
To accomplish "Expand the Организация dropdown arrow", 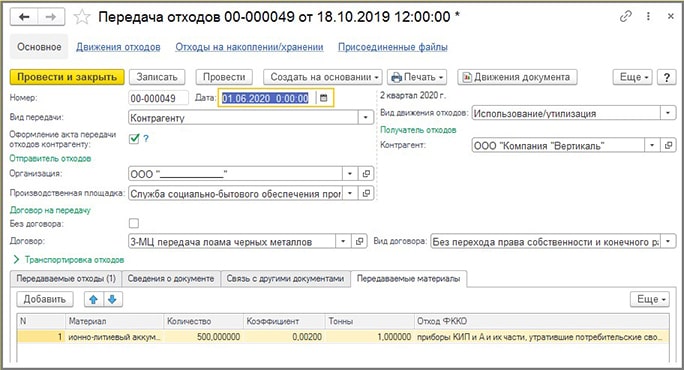I will (x=350, y=174).
